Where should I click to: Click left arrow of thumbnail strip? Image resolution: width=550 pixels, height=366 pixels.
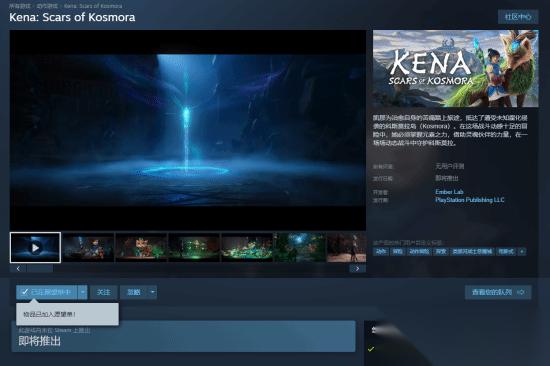tap(18, 268)
